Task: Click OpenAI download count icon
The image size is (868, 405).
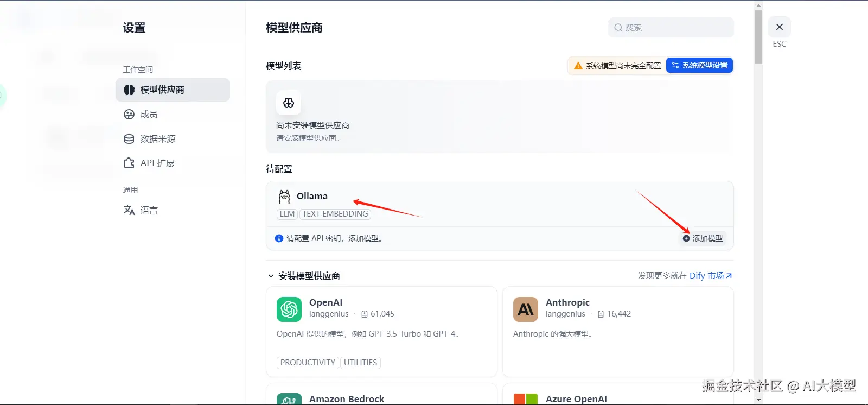Action: (365, 314)
